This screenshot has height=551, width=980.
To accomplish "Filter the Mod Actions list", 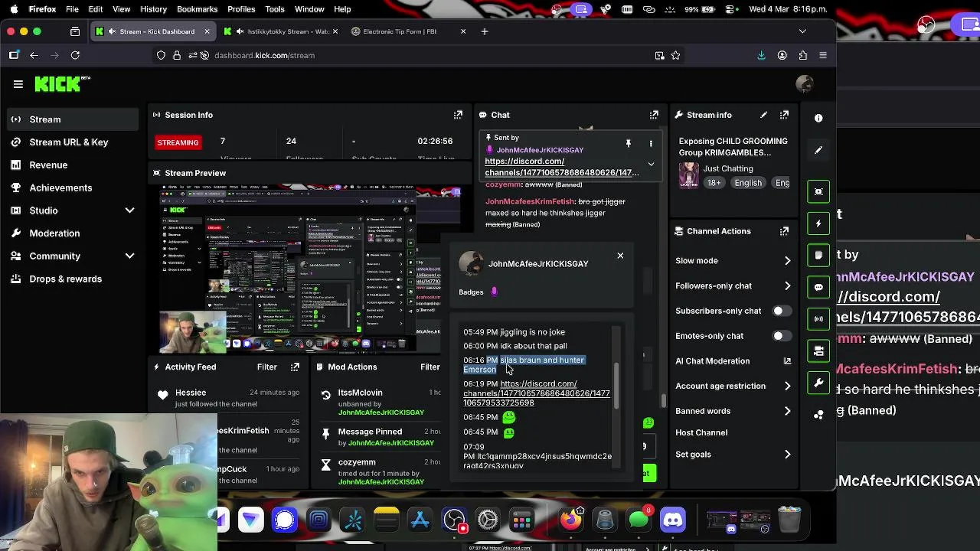I will pos(430,367).
